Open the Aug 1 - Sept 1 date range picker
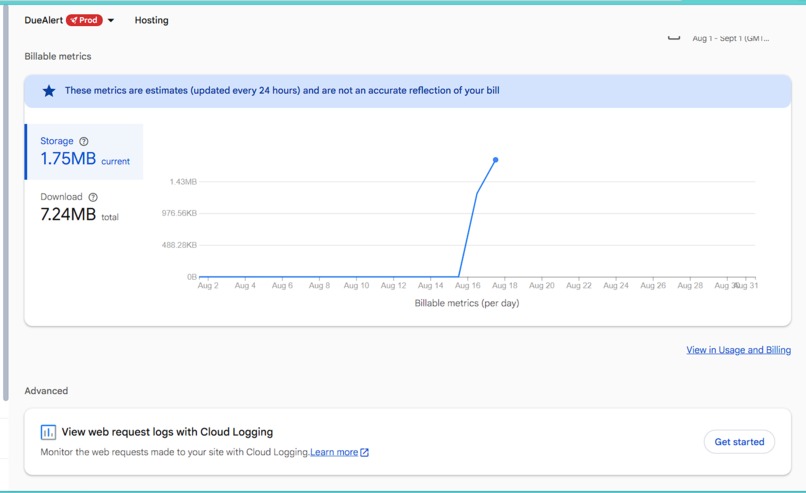The width and height of the screenshot is (806, 493). click(x=730, y=38)
